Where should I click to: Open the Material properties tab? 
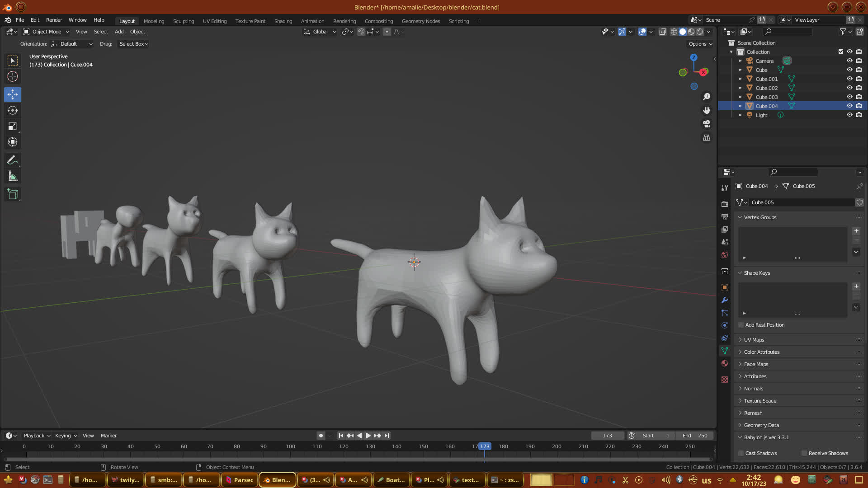725,363
